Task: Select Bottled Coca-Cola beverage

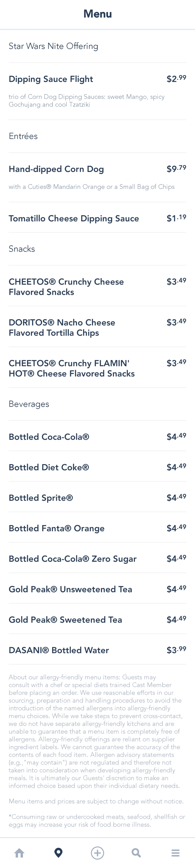Action: click(x=49, y=437)
